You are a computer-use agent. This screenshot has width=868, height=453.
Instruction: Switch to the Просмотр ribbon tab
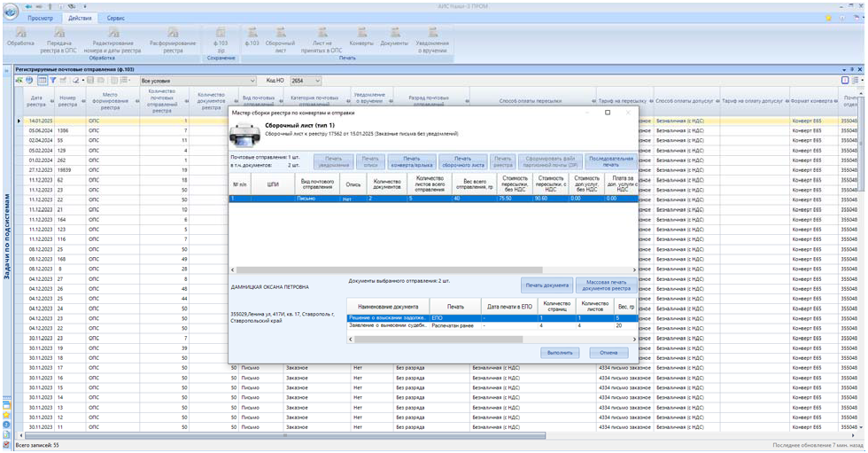click(x=41, y=18)
